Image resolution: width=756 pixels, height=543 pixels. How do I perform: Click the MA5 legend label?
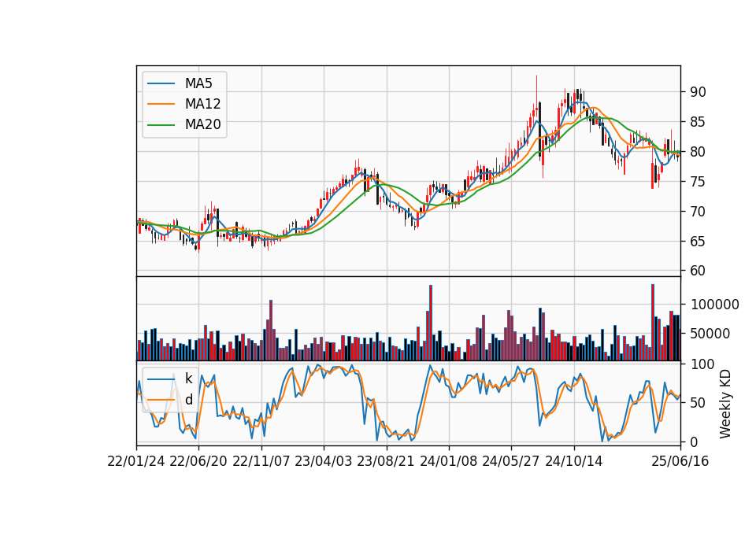pos(198,83)
